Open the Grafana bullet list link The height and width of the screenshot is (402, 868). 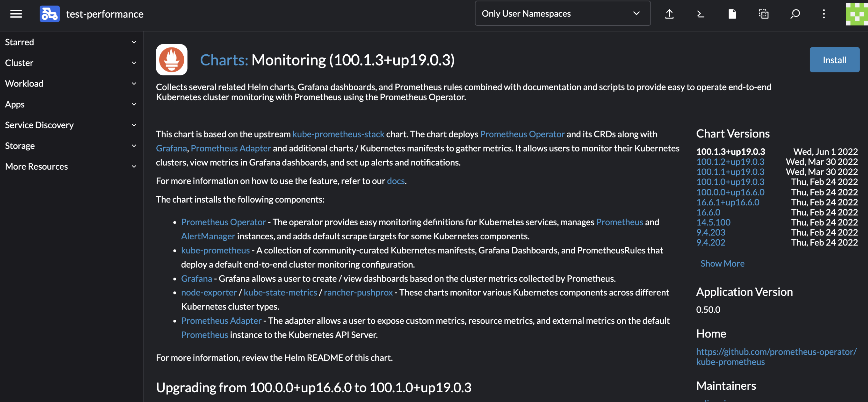196,278
